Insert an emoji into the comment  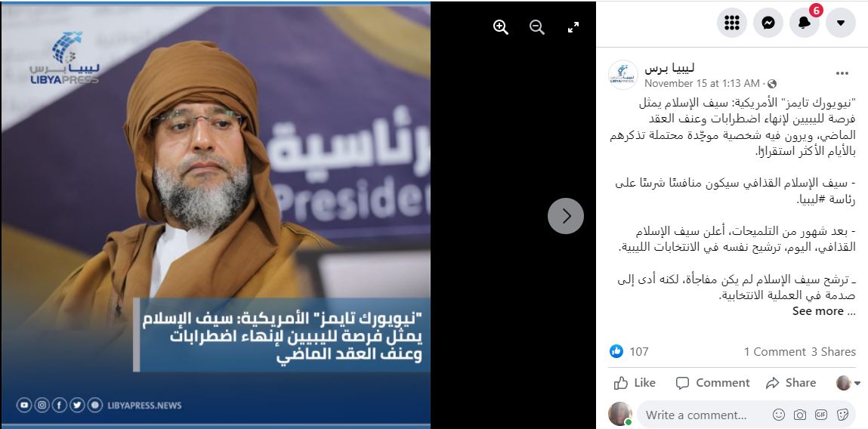(778, 415)
